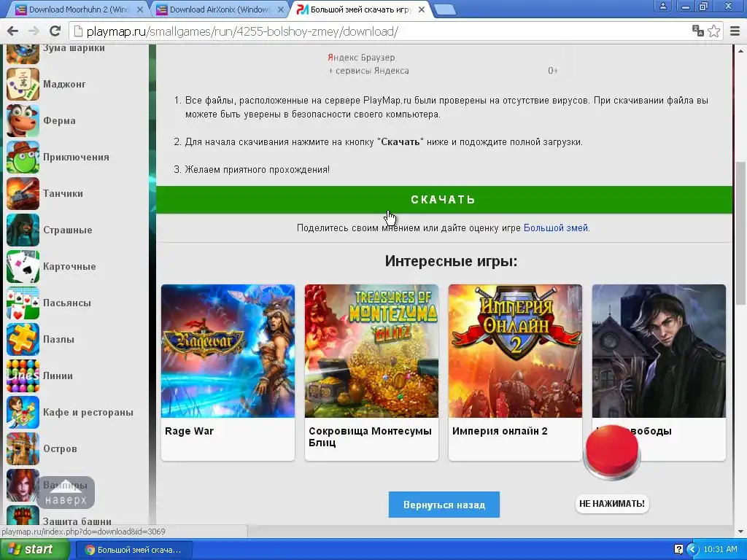The width and height of the screenshot is (747, 560).
Task: Open the Windows start button
Action: (34, 550)
